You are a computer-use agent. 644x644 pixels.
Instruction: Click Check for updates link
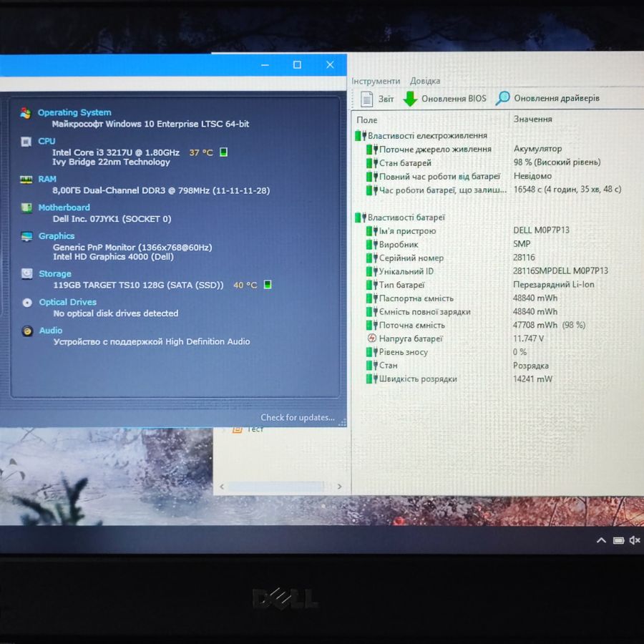tap(298, 417)
